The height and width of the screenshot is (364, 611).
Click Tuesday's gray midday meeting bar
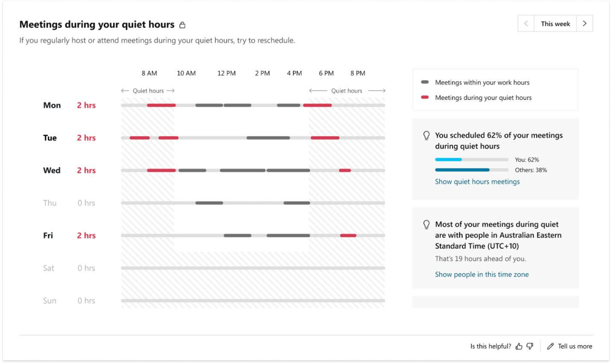(x=268, y=138)
